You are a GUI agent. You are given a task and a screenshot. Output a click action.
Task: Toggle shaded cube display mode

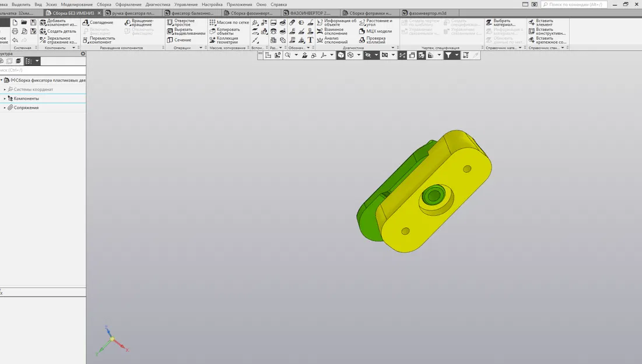[x=341, y=55]
